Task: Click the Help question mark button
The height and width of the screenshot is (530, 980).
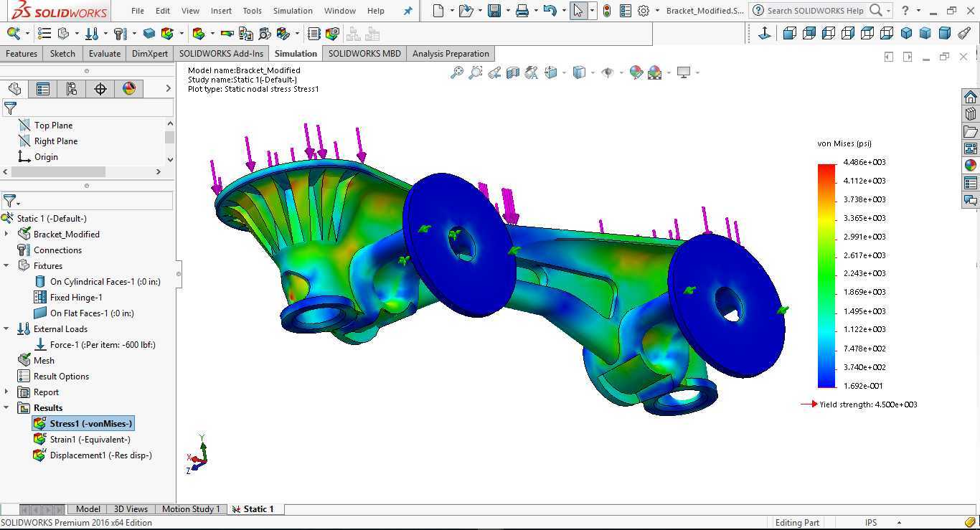Action: (905, 11)
